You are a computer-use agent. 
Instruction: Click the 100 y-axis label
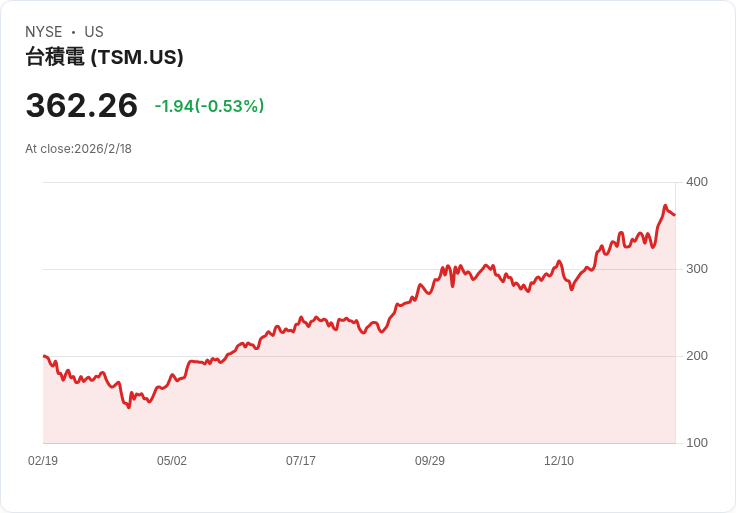click(x=697, y=443)
